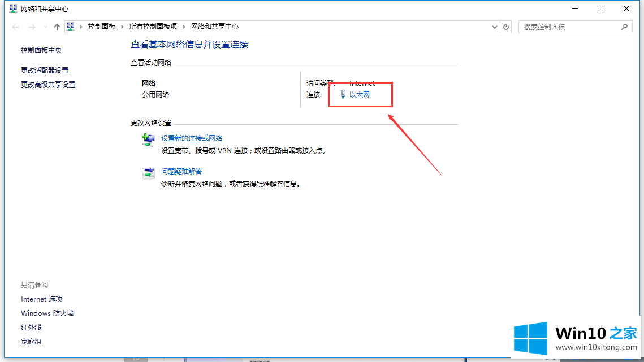The height and width of the screenshot is (362, 644).
Task: Refresh the control panel page
Action: click(506, 27)
